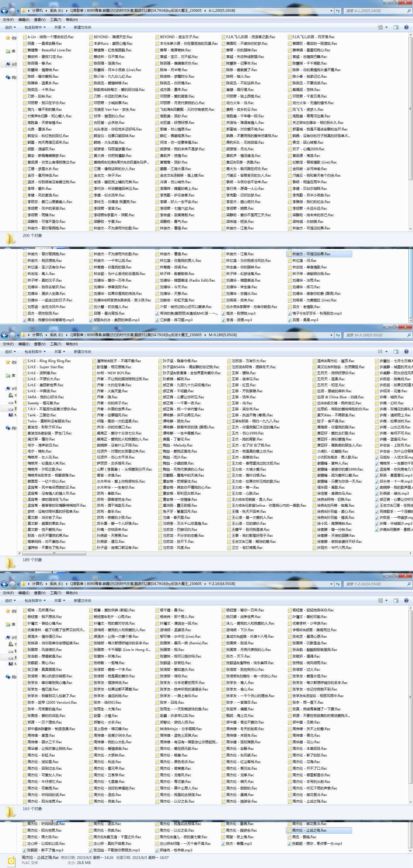The image size is (413, 868).
Task: Open view options arrow in A-L.200 window
Action: pos(386,27)
